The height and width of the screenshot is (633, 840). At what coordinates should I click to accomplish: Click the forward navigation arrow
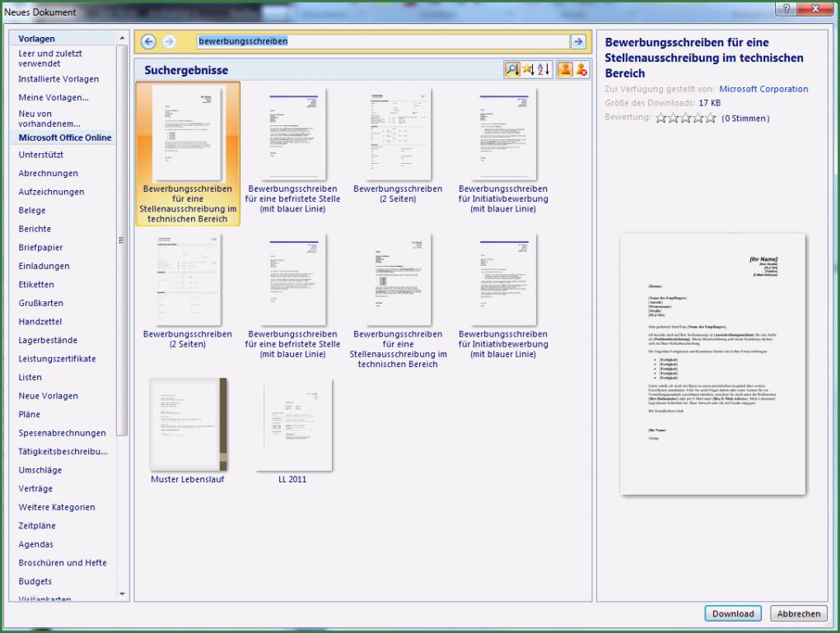point(169,41)
